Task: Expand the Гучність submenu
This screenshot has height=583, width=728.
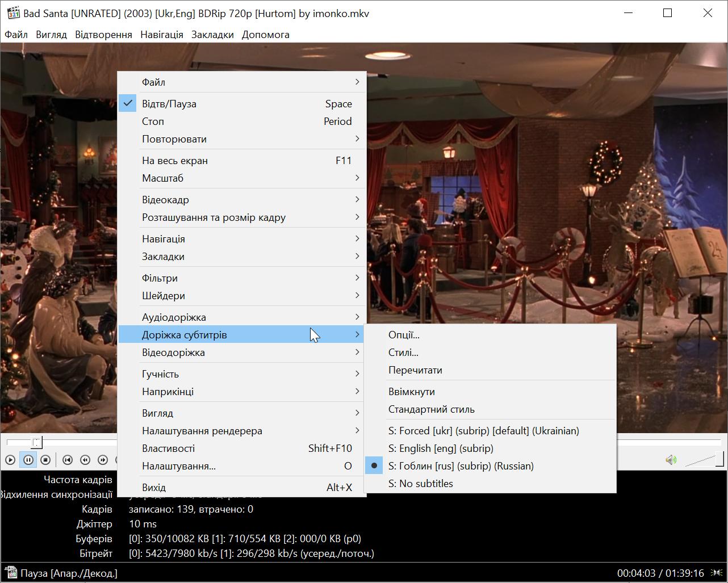Action: [242, 374]
